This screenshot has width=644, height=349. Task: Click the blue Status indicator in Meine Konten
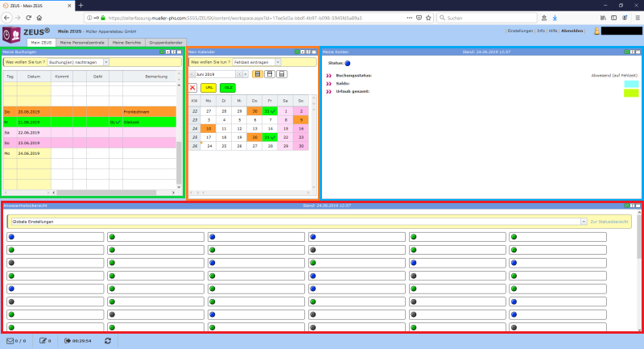(x=348, y=62)
